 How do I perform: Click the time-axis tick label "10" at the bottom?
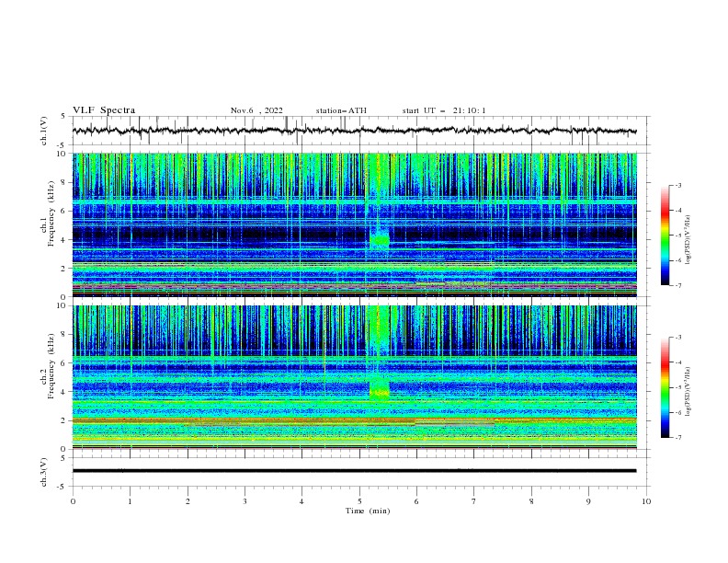(x=646, y=501)
